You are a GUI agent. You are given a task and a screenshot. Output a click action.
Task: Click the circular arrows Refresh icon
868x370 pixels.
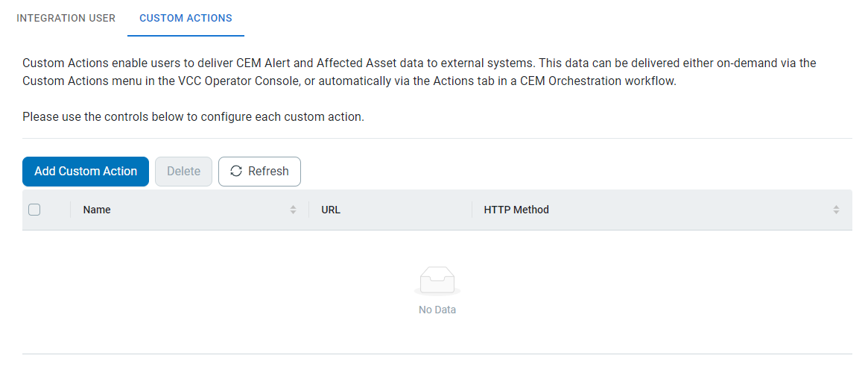(236, 172)
